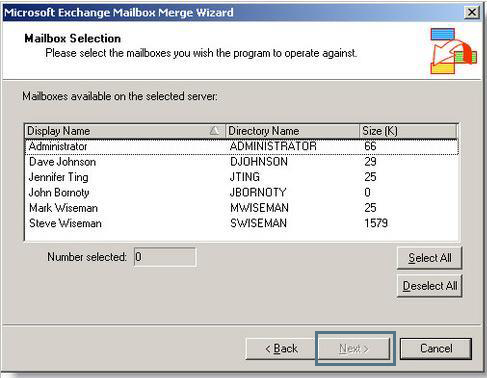Screen dimensions: 487x378
Task: Click the JTING directory name cell
Action: point(245,177)
